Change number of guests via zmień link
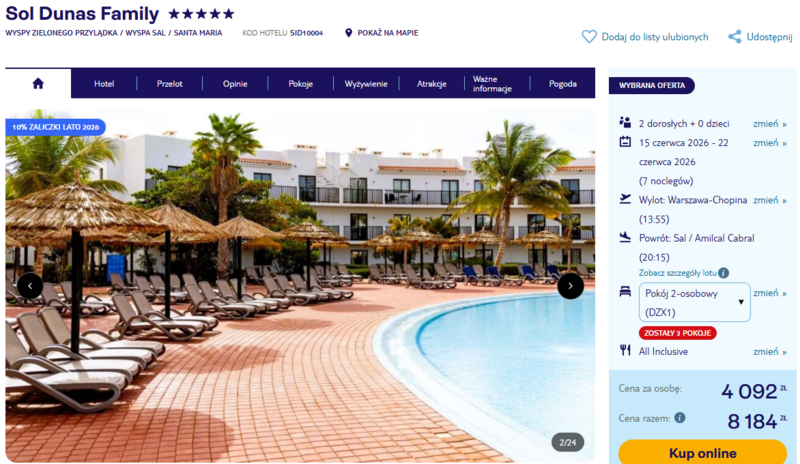This screenshot has height=464, width=800. click(769, 124)
